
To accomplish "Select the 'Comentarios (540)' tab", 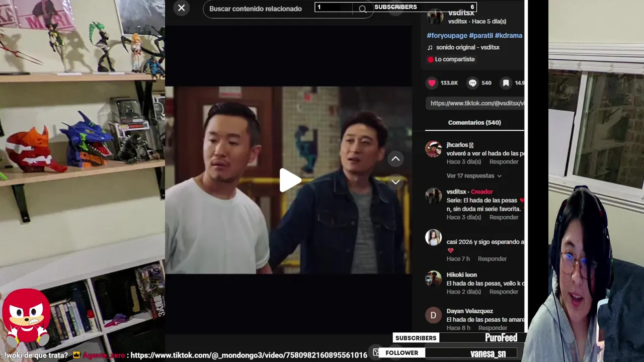I will pos(474,123).
